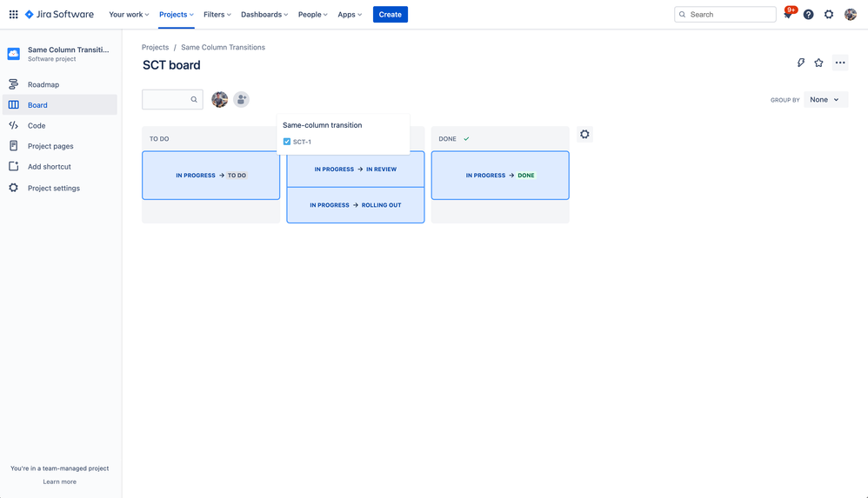
Task: Click the Same-column transition card title
Action: (322, 125)
